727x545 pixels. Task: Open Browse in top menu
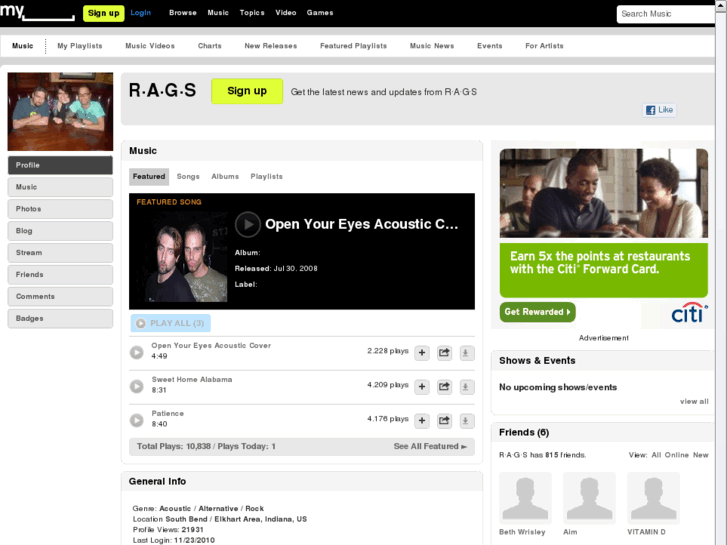coord(183,13)
